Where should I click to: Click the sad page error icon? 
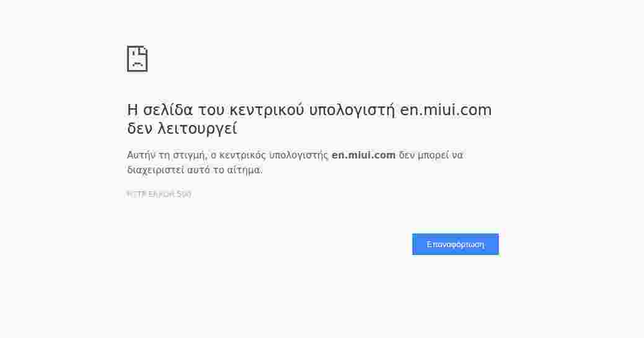tap(137, 59)
